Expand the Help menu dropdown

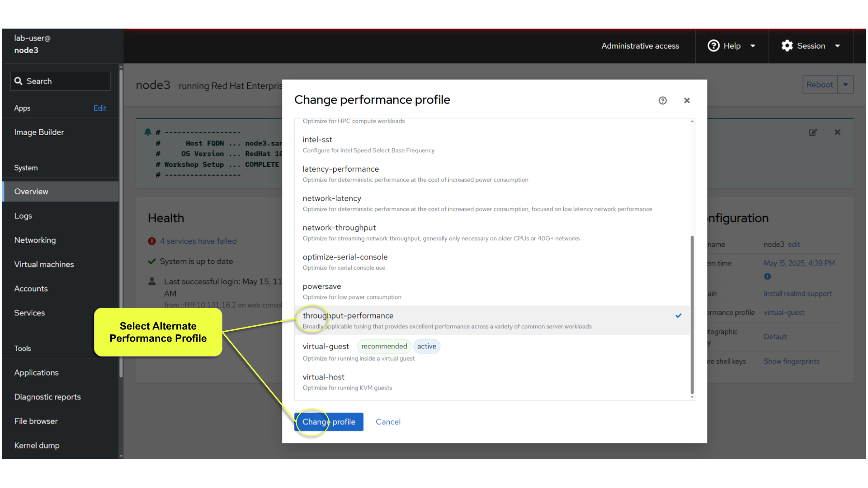tap(753, 46)
